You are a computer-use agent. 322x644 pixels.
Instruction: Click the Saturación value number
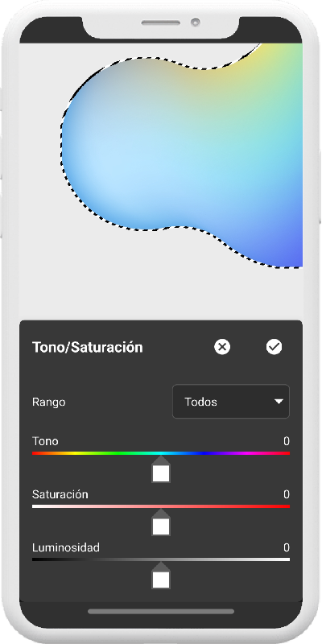tap(287, 494)
